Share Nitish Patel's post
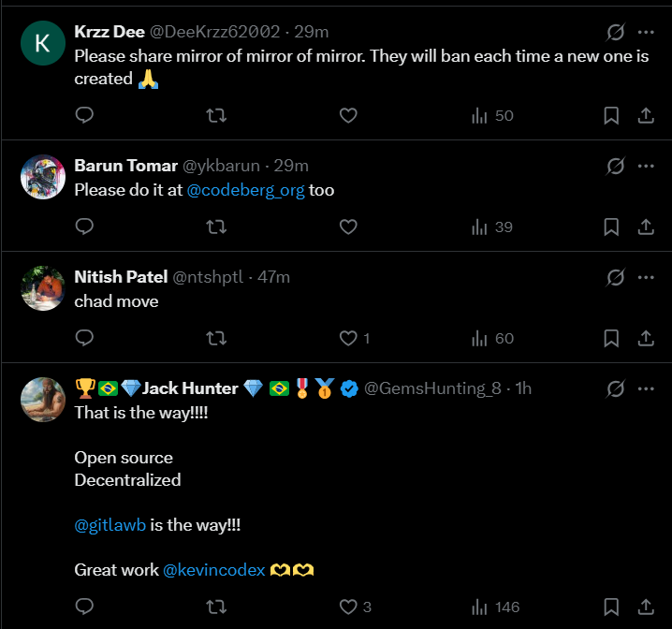The image size is (672, 629). pos(646,338)
